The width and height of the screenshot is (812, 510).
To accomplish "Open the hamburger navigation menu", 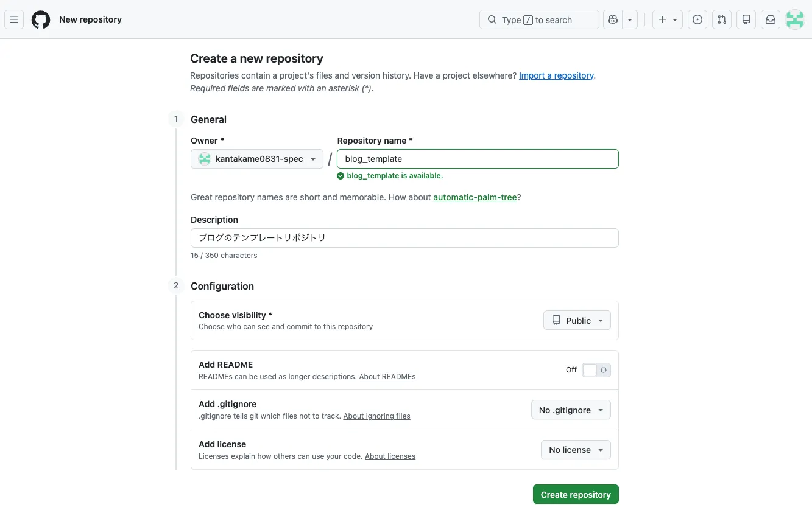I will coord(14,19).
